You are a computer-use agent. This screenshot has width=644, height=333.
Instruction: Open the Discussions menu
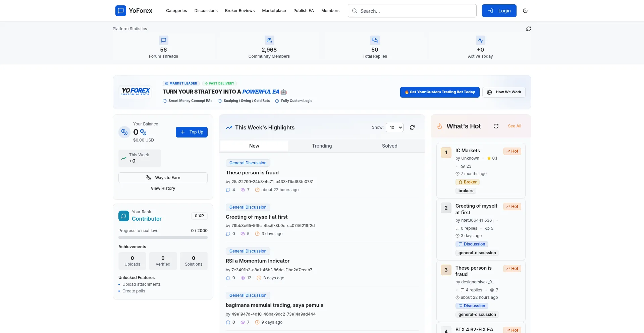(x=206, y=11)
